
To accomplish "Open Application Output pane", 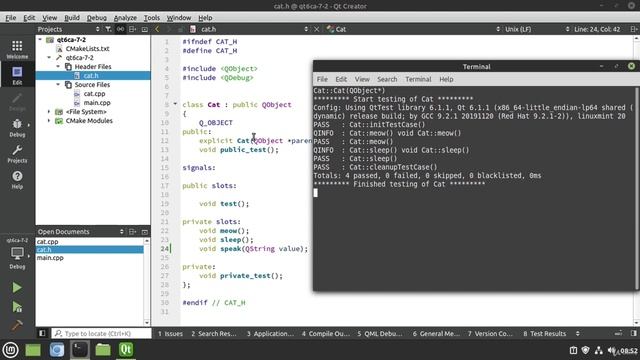I will coord(270,333).
